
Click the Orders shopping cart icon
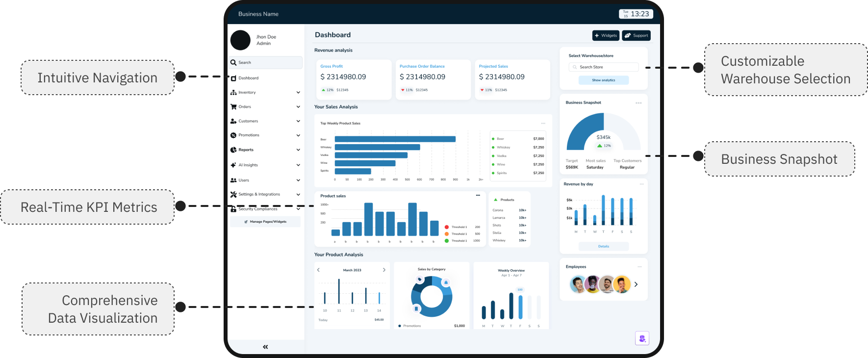(233, 107)
